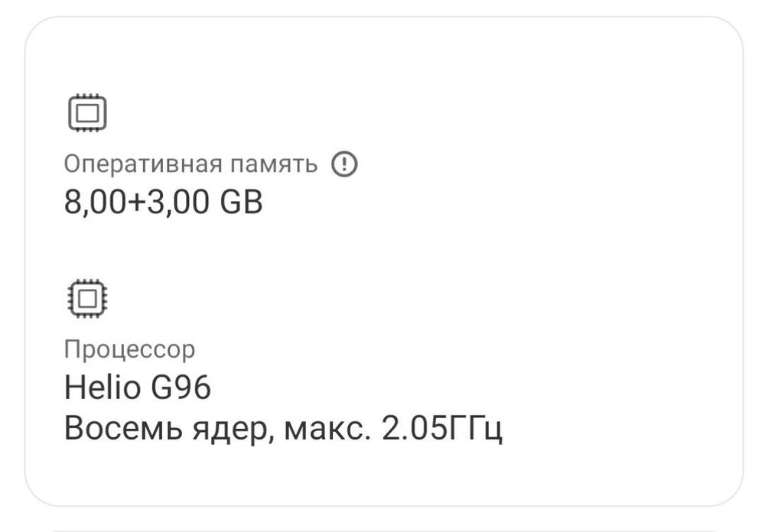Click the GB unit after RAM value

click(x=241, y=203)
